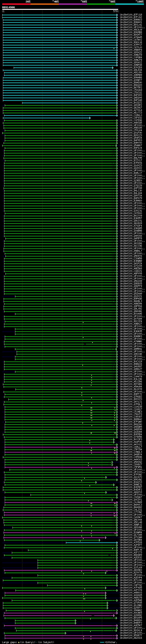Screen dimensions: 146x644
Task: Open hit UniRef100_A5C8J9
Action: (131, 30)
